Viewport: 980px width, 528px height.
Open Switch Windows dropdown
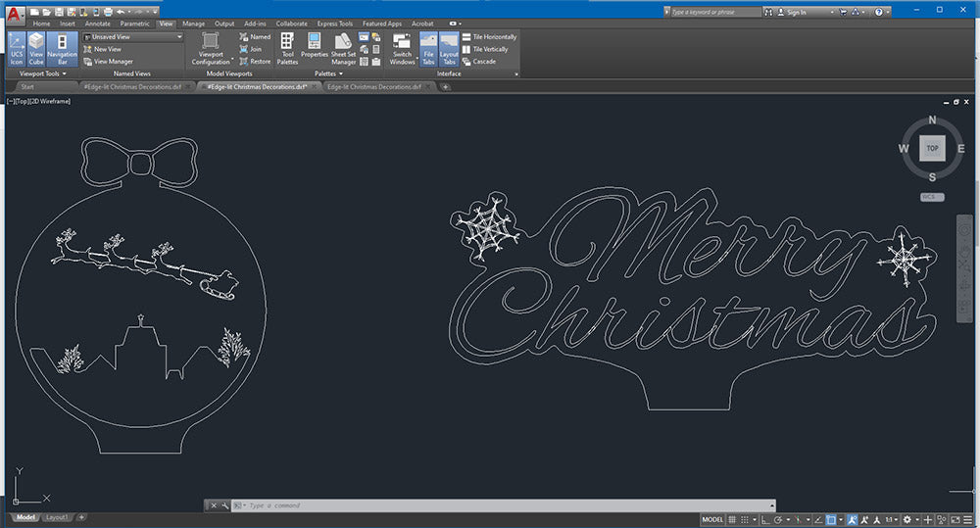(402, 49)
